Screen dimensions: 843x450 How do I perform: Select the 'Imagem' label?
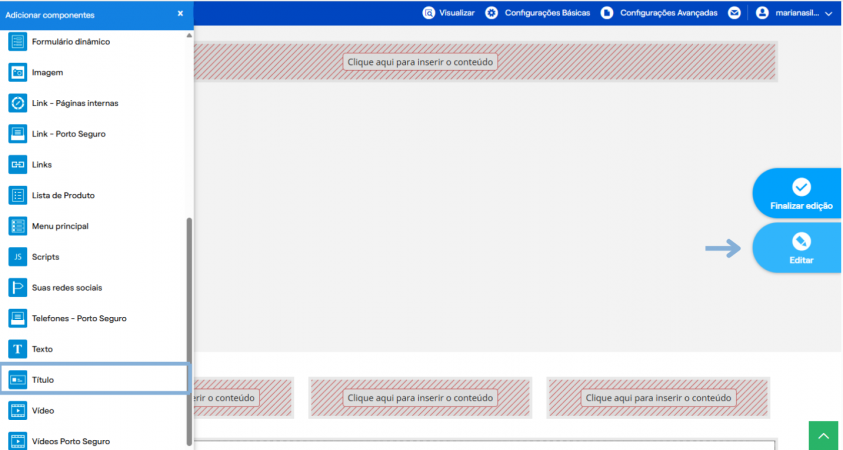[47, 72]
